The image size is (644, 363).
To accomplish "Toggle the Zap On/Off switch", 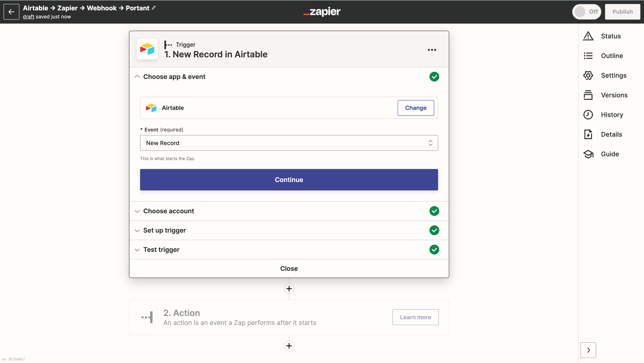I will click(x=586, y=12).
